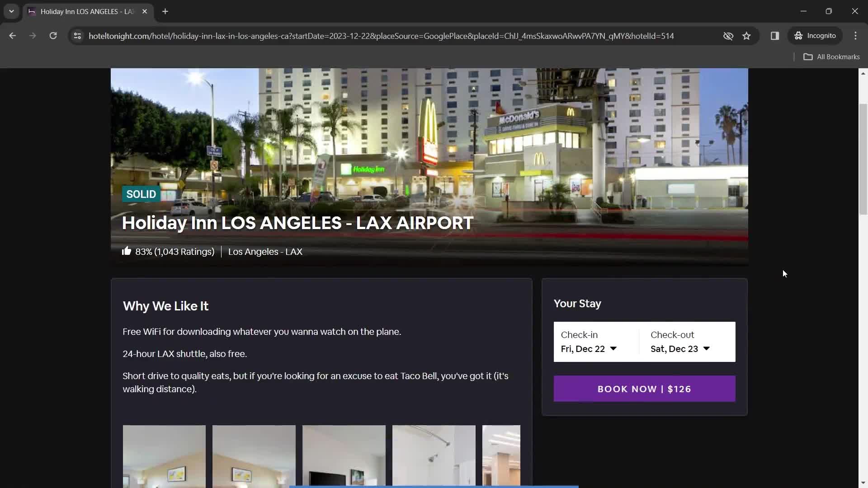Expand the tab search dropdown

[x=11, y=11]
